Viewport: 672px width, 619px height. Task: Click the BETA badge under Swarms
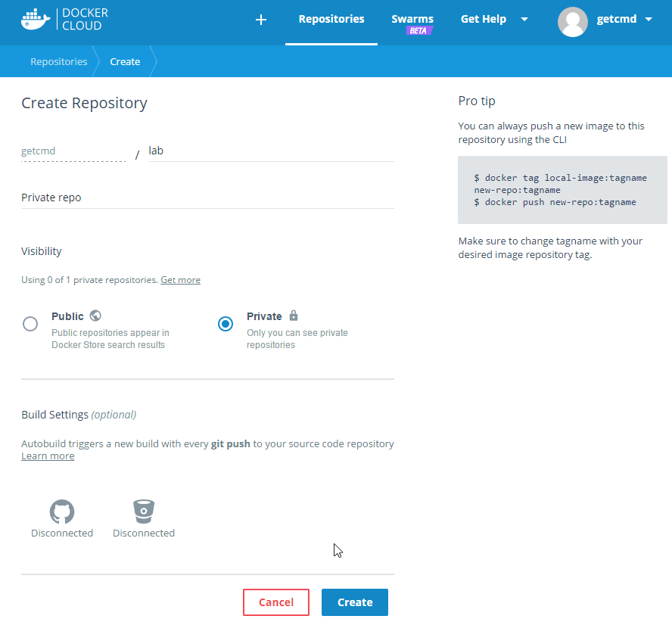[x=419, y=31]
